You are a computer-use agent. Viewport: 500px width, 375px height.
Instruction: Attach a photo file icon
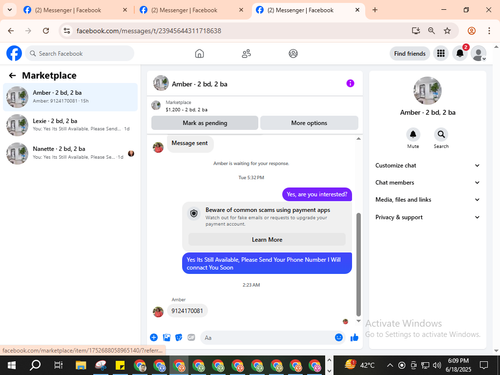(166, 337)
